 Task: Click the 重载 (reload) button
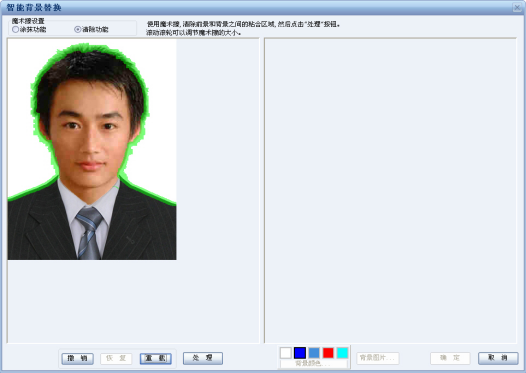tap(156, 359)
